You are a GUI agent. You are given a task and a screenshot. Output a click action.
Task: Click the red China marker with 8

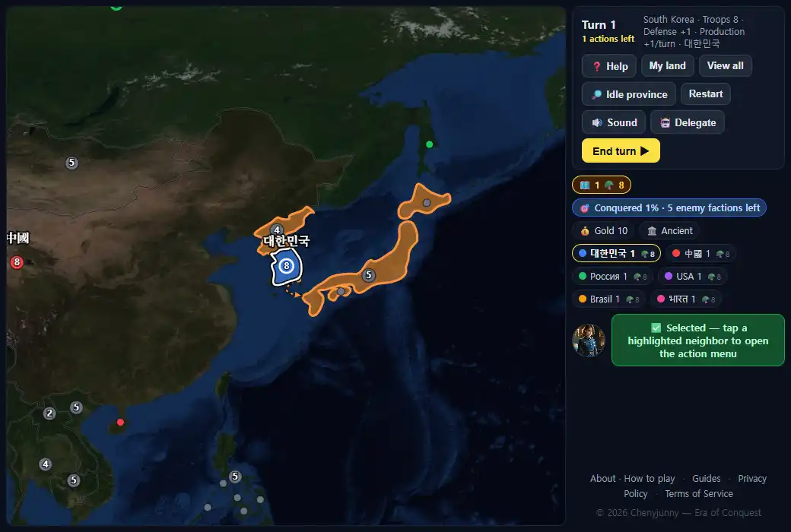coord(17,262)
